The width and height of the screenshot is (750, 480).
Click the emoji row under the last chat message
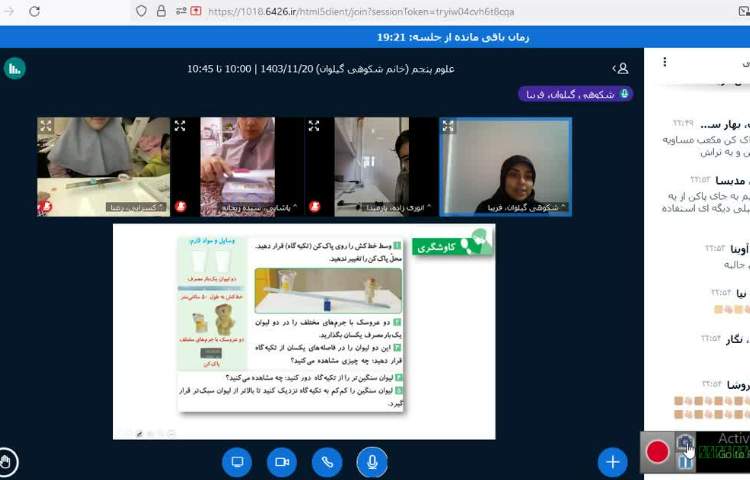[712, 407]
